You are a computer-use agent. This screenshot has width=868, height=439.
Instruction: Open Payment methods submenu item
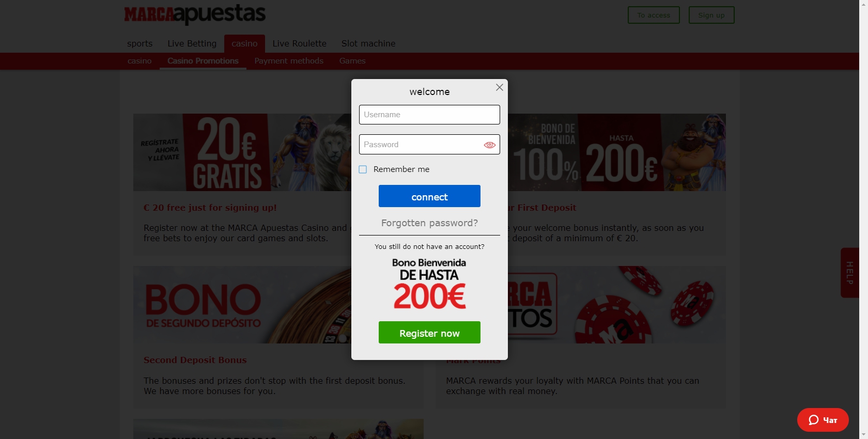coord(289,61)
